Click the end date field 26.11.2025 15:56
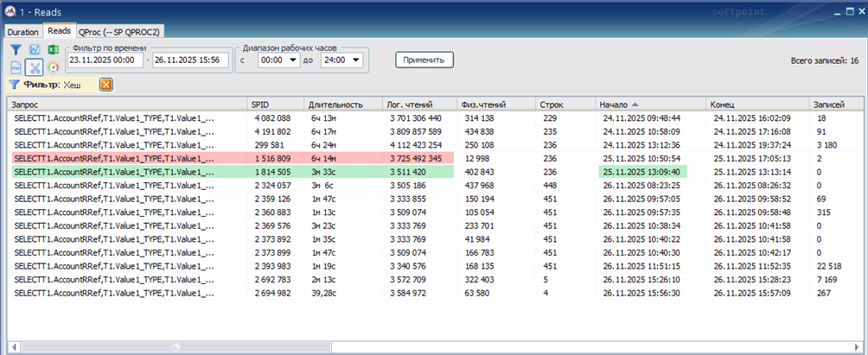The width and height of the screenshot is (868, 355). coord(189,60)
